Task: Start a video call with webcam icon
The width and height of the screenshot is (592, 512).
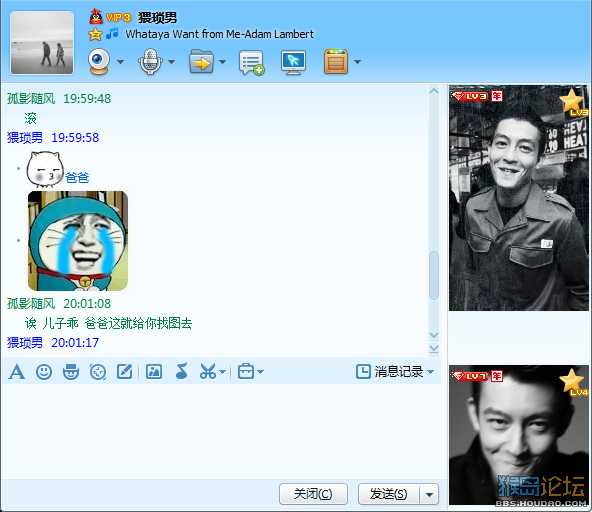Action: point(99,62)
